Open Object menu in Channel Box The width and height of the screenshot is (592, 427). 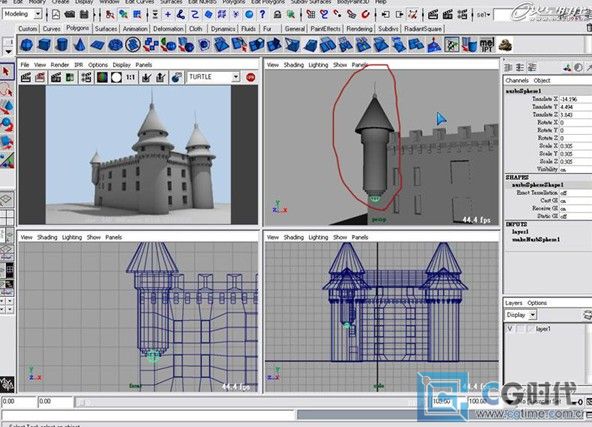tap(542, 80)
